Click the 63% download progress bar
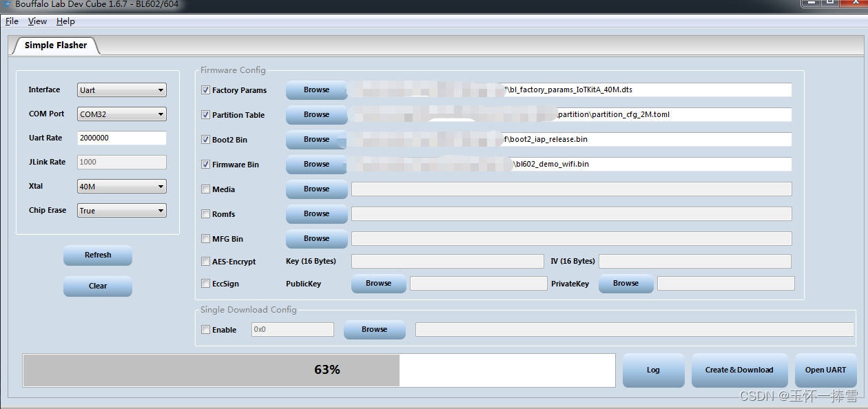868x409 pixels. 319,370
